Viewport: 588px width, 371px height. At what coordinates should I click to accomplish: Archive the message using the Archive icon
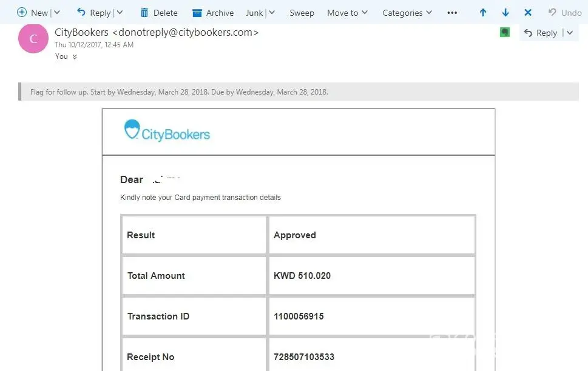197,13
